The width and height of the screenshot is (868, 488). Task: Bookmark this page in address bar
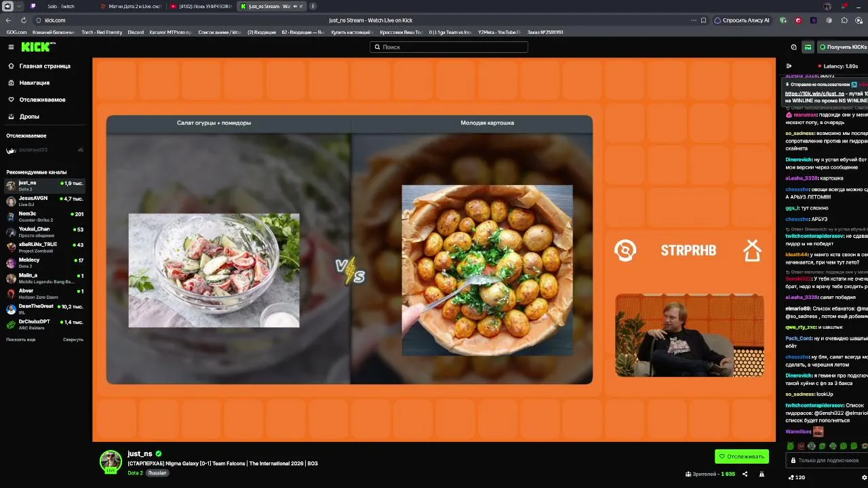(703, 20)
